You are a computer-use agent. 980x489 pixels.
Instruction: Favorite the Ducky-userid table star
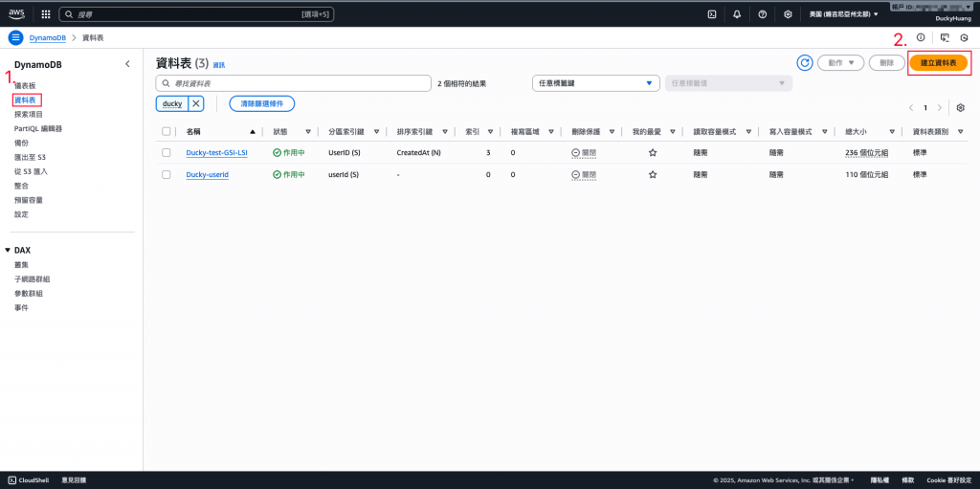pos(653,175)
